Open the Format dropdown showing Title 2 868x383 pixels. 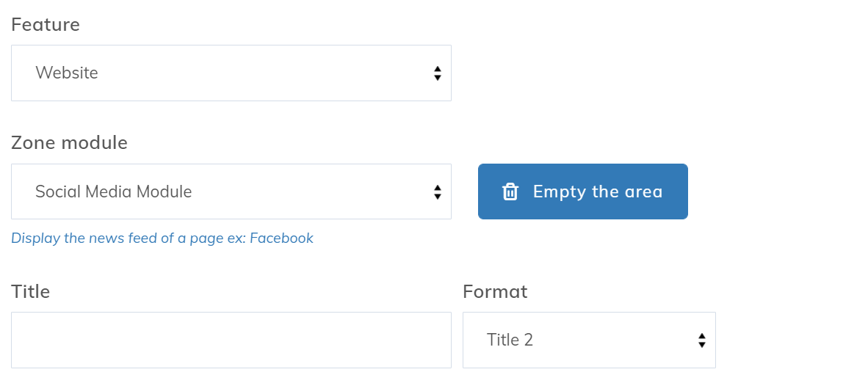tap(588, 340)
